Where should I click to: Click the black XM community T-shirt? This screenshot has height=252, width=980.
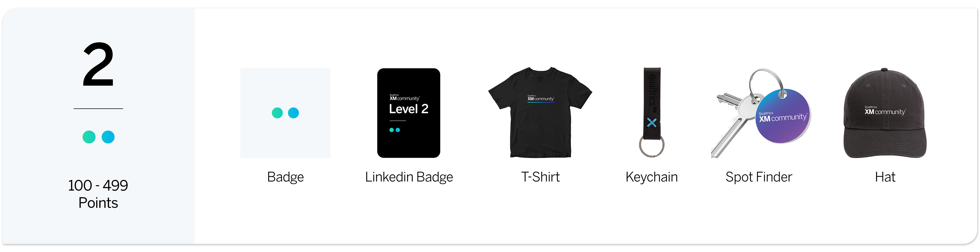[x=540, y=113]
